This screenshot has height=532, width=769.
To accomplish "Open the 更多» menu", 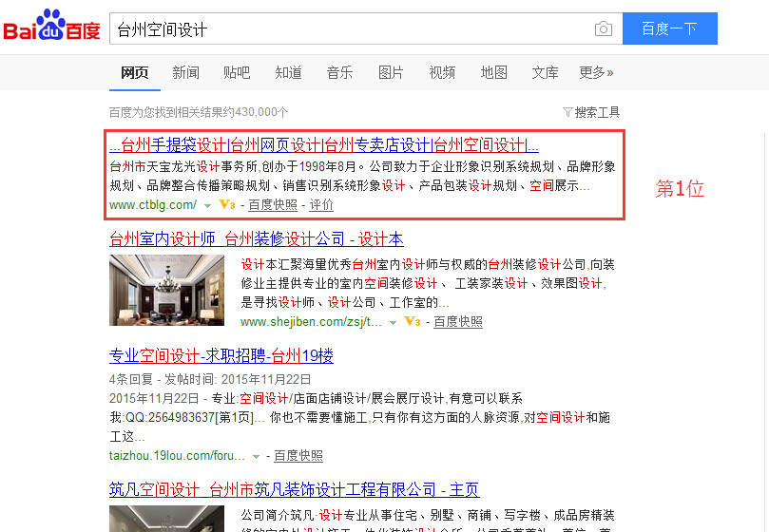I will pyautogui.click(x=596, y=72).
